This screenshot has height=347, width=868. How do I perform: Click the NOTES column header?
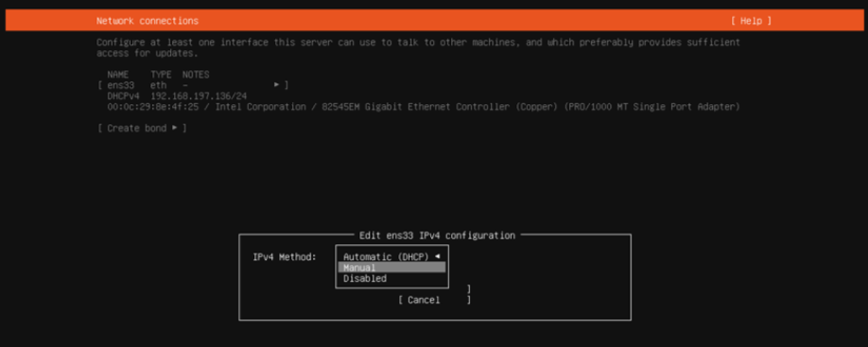coord(196,74)
